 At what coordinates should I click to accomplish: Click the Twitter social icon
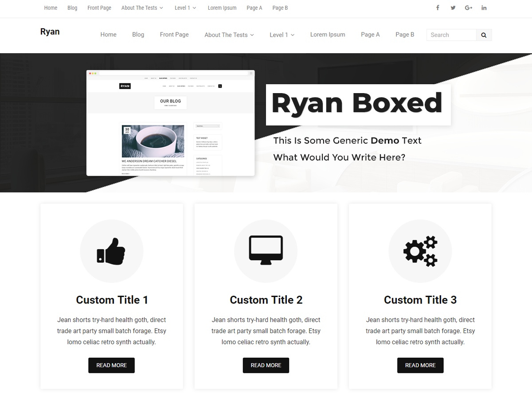point(453,8)
